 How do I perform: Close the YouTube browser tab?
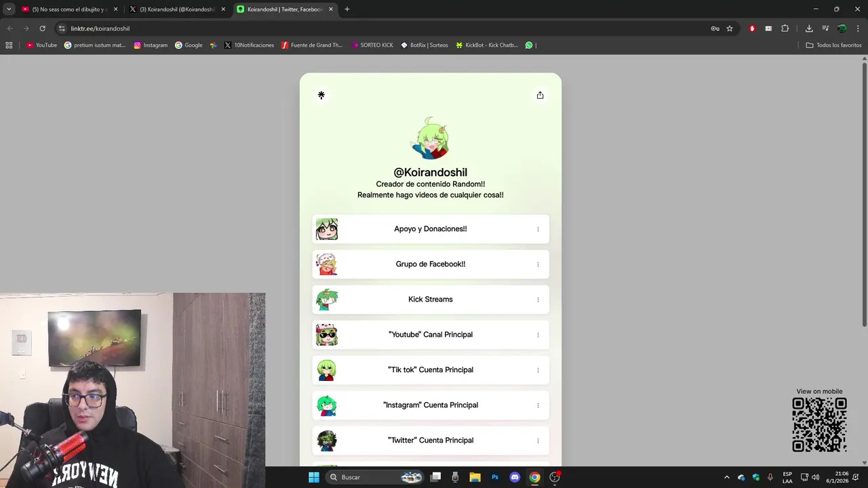(115, 9)
